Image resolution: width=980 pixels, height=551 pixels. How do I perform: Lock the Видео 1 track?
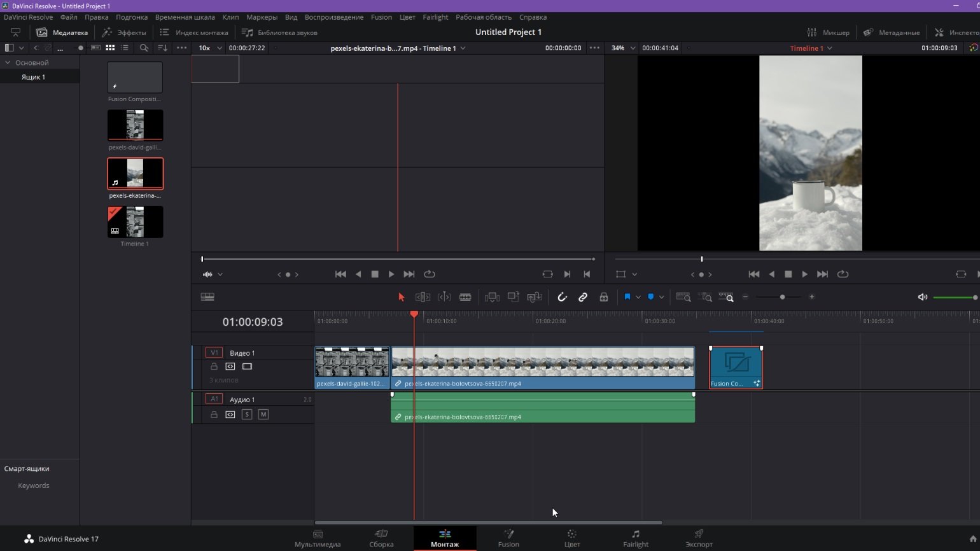214,366
